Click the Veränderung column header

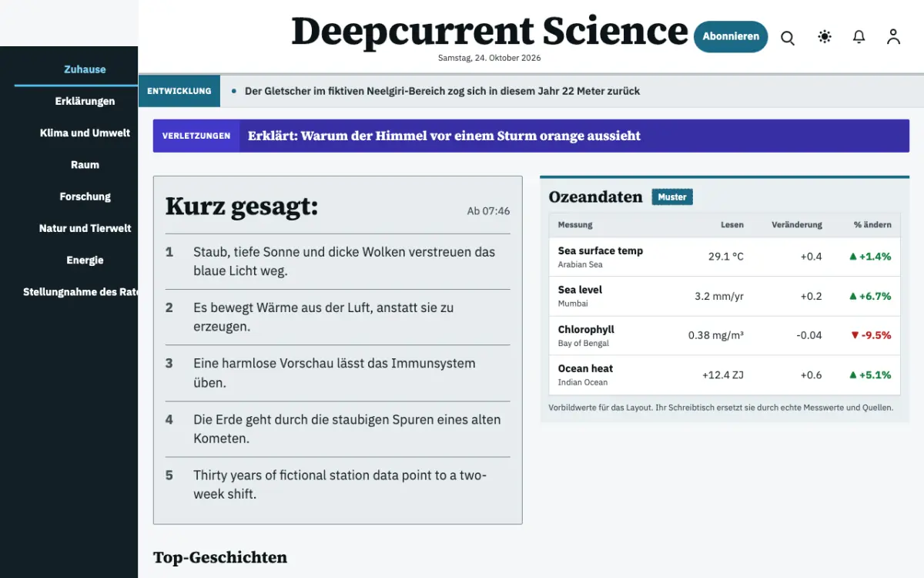tap(797, 225)
